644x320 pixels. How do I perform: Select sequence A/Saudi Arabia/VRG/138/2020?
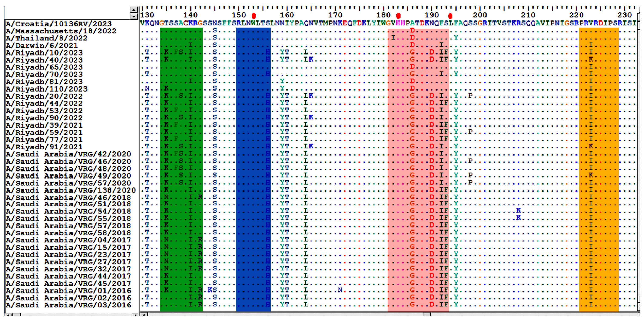tap(71, 191)
